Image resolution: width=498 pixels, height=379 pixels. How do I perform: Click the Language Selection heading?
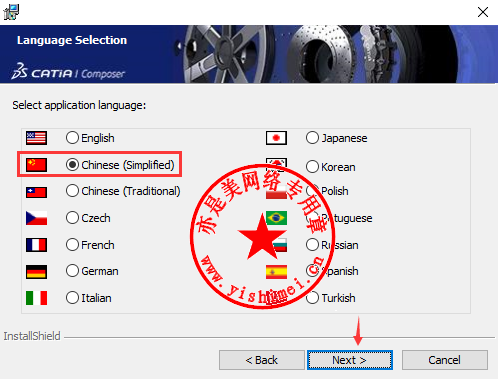click(72, 40)
